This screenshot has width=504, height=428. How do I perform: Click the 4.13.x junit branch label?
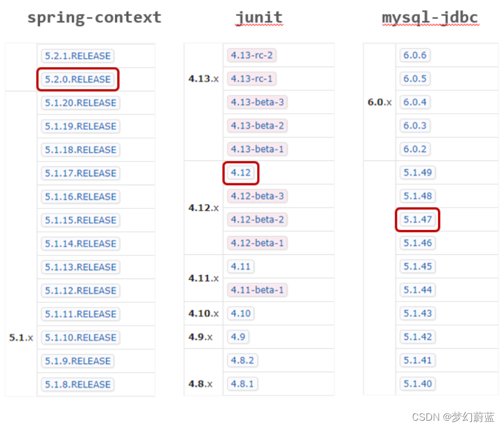click(203, 79)
